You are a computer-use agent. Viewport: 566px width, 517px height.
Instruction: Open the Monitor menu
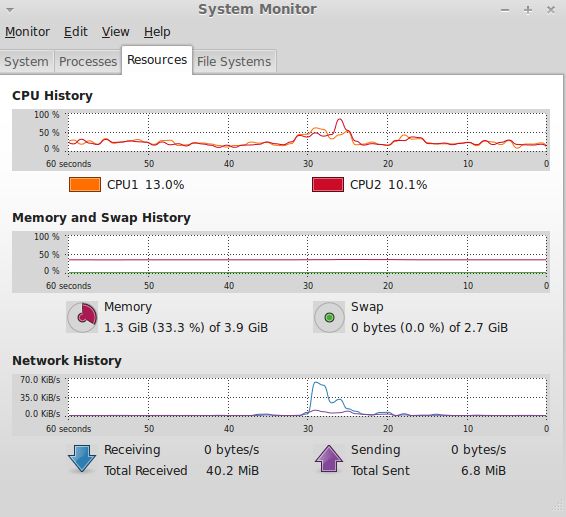[x=27, y=32]
